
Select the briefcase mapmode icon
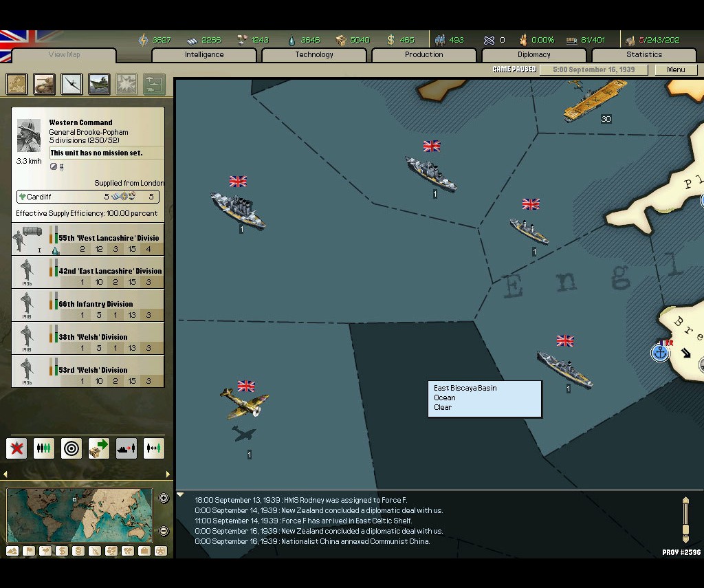click(x=144, y=551)
